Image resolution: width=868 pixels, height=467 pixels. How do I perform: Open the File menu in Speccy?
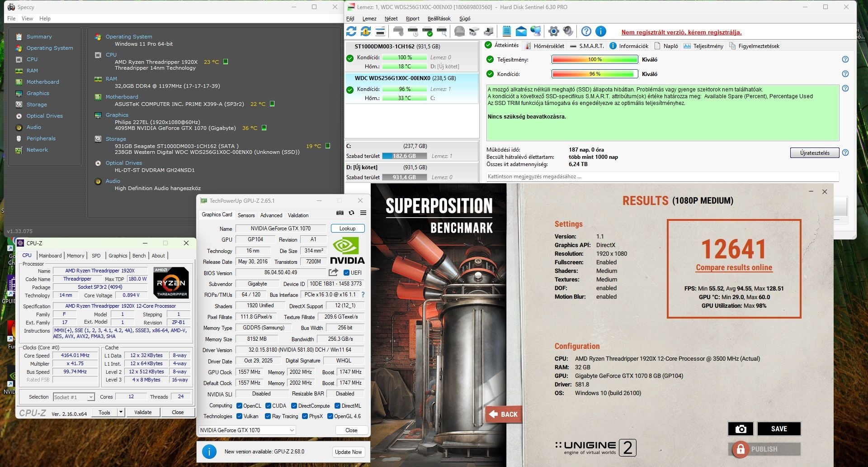pyautogui.click(x=11, y=19)
